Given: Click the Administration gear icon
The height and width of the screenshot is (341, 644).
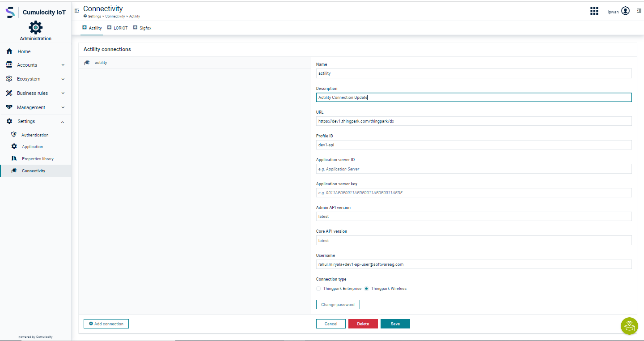Looking at the screenshot, I should pyautogui.click(x=36, y=28).
